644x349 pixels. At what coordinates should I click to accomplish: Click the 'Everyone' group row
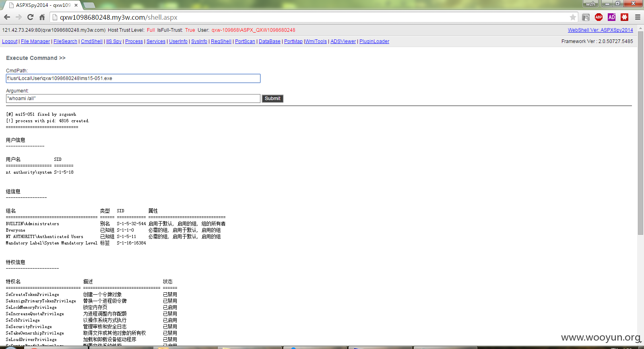tap(113, 230)
